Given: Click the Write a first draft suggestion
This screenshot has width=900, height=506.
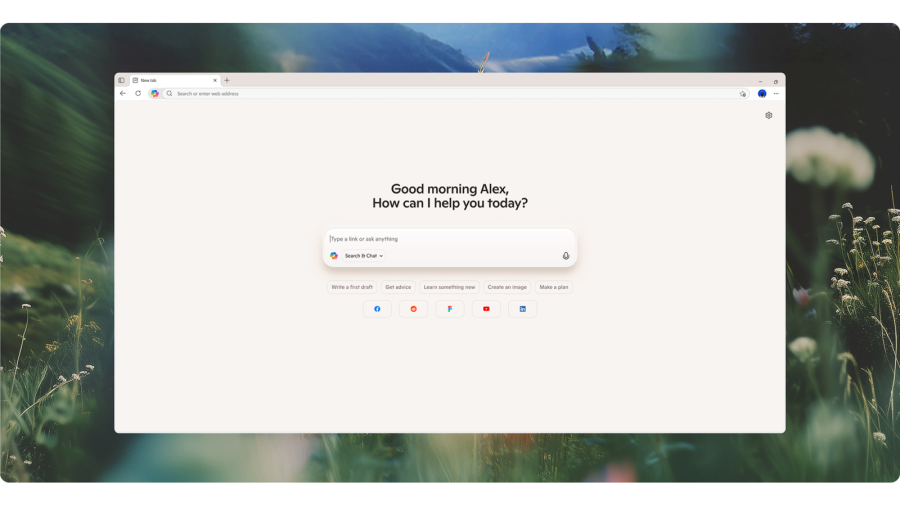Looking at the screenshot, I should [x=352, y=287].
